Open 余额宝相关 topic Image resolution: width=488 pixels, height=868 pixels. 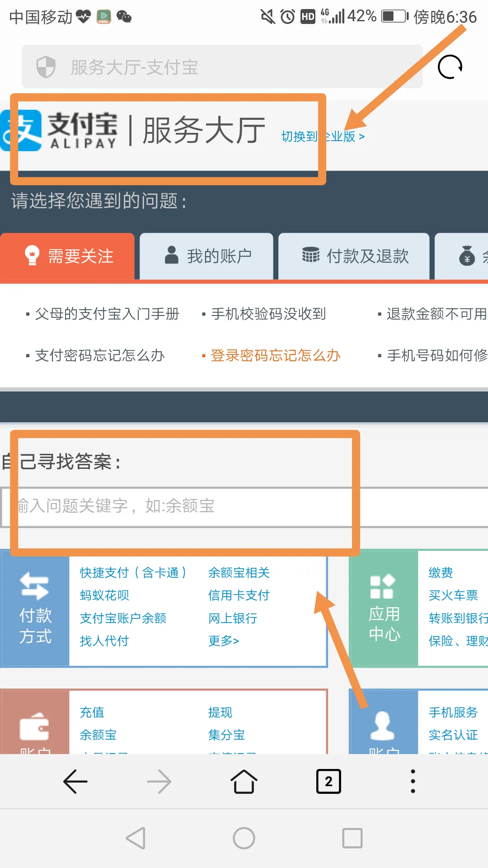239,573
